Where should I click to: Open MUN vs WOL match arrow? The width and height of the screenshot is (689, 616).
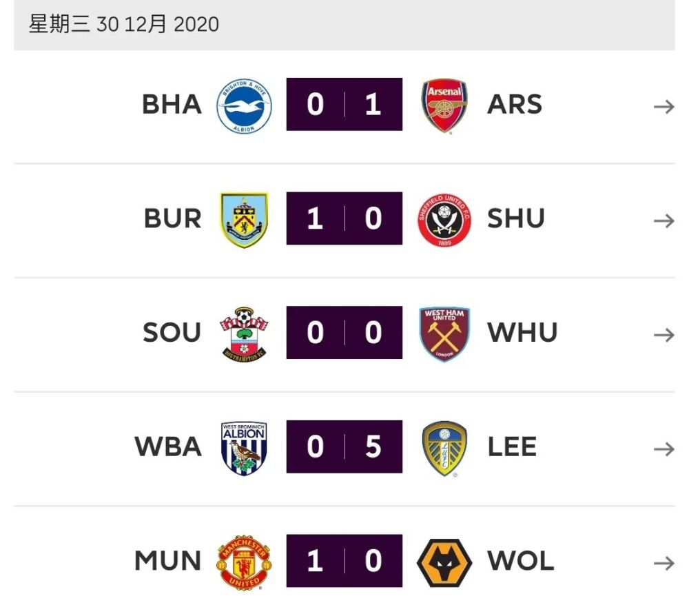pos(664,563)
